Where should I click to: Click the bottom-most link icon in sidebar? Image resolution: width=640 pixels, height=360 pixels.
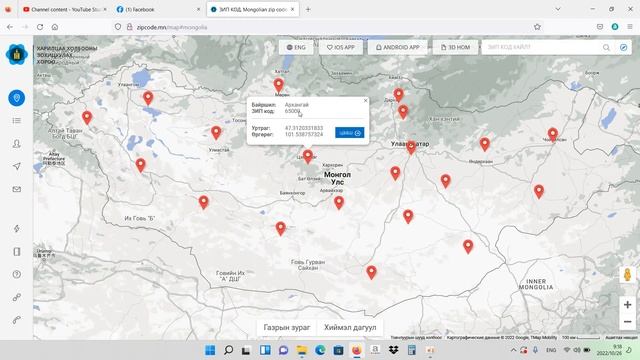(16, 320)
